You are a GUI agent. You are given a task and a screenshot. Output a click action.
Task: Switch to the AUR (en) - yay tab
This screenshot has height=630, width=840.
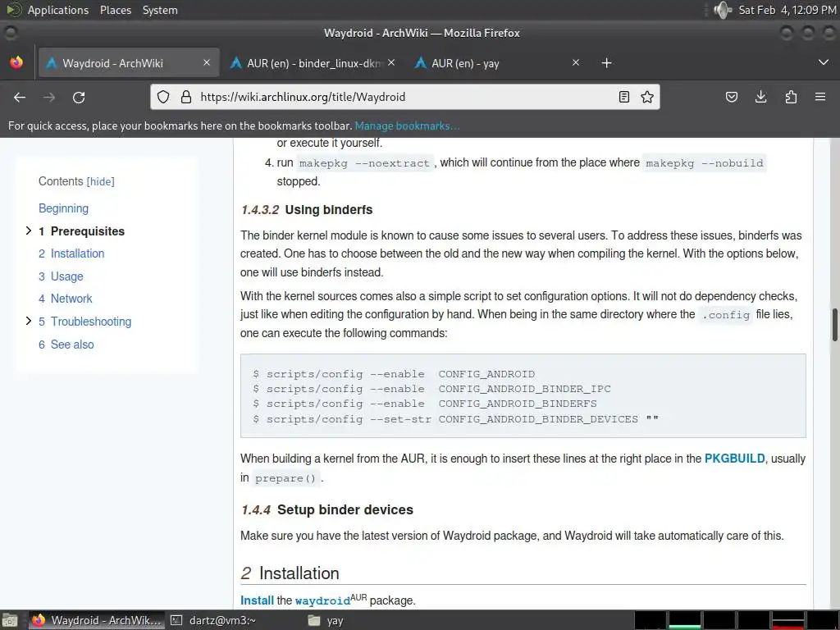[497, 62]
